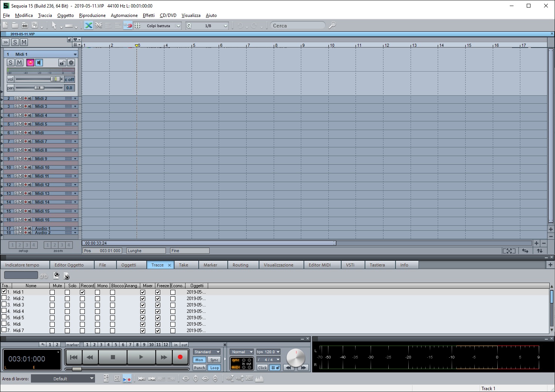This screenshot has height=392, width=555.
Task: Click the Click metronome button
Action: 262,367
